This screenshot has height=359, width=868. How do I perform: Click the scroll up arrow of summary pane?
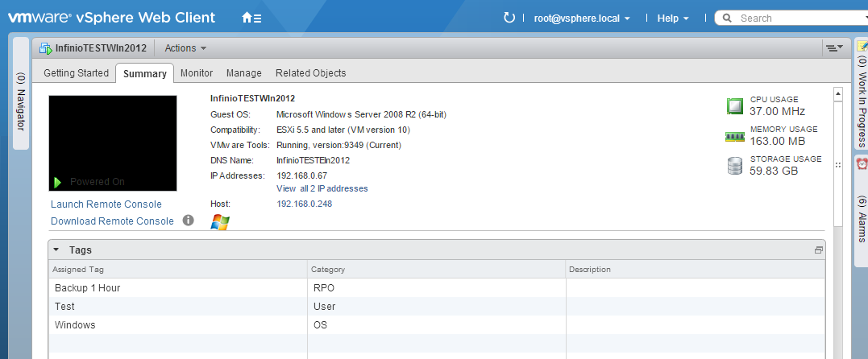[838, 93]
